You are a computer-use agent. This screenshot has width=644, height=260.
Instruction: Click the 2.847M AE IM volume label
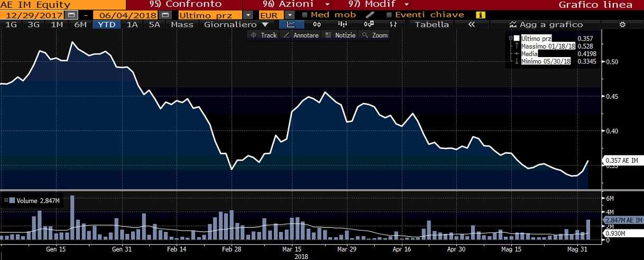click(x=623, y=220)
